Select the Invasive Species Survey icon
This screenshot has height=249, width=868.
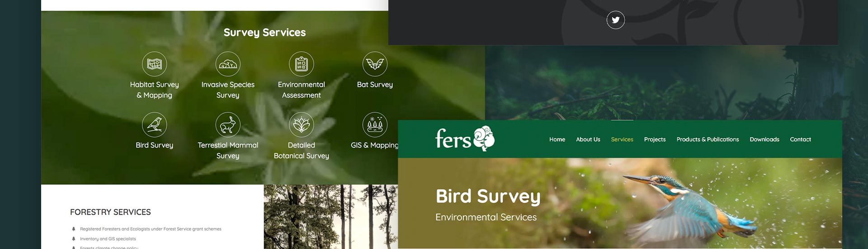(228, 64)
